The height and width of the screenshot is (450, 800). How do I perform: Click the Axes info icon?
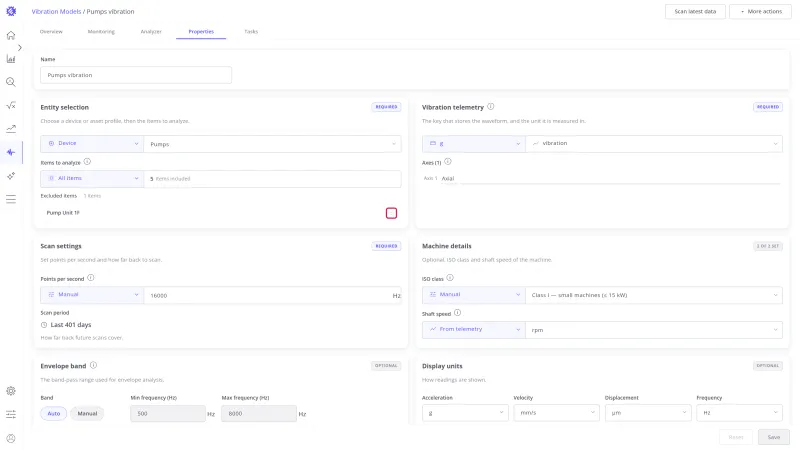coord(447,162)
